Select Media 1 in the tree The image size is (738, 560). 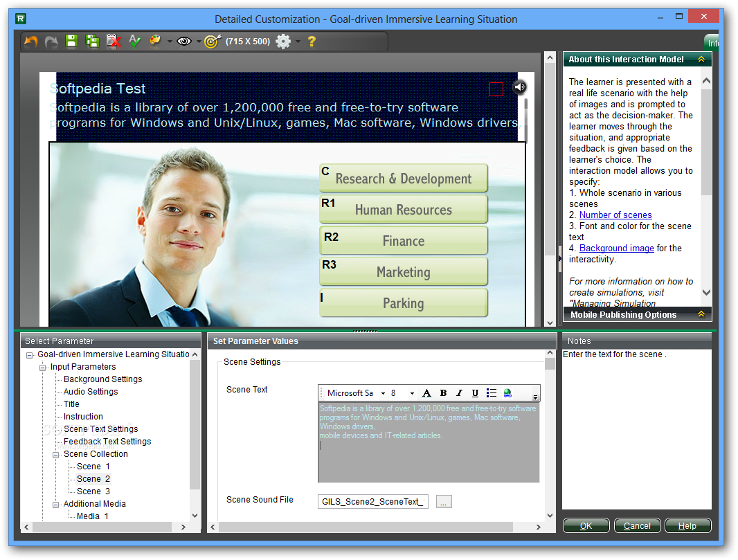click(x=92, y=516)
